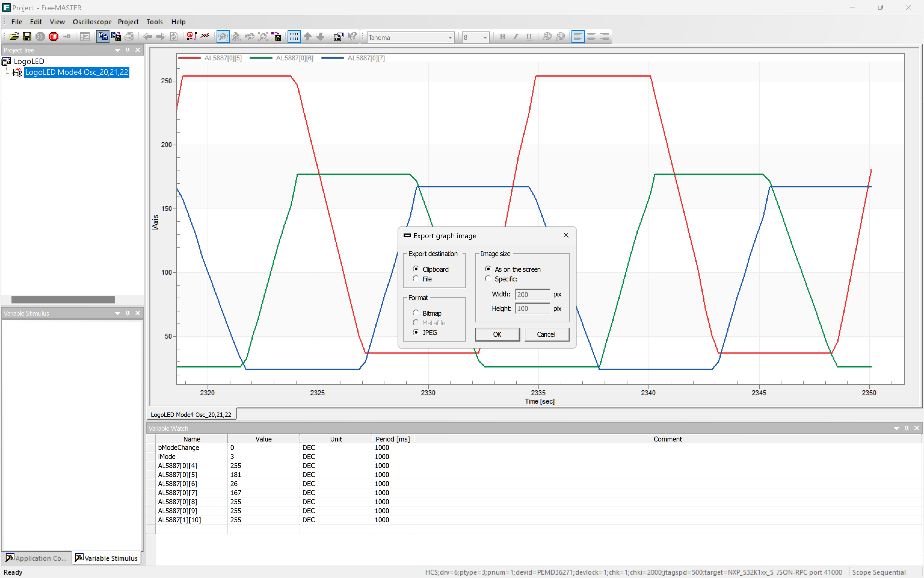This screenshot has height=578, width=924.
Task: Open the Tools menu
Action: click(x=155, y=22)
